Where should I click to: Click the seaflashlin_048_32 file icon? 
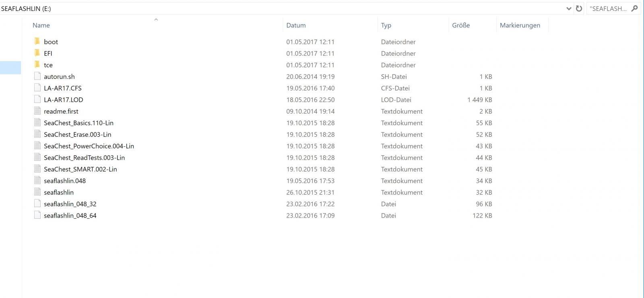coord(37,204)
